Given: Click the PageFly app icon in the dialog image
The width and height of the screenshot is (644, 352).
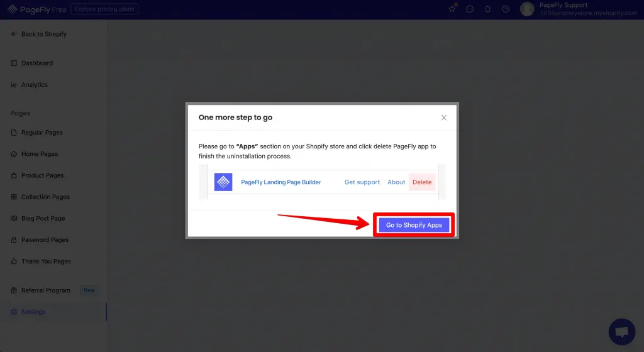Looking at the screenshot, I should coord(223,182).
